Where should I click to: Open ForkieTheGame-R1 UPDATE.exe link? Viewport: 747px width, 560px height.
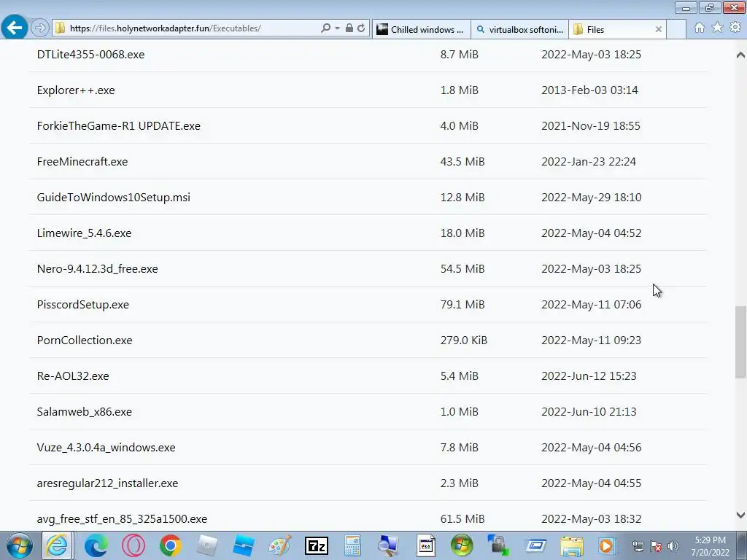pyautogui.click(x=119, y=125)
